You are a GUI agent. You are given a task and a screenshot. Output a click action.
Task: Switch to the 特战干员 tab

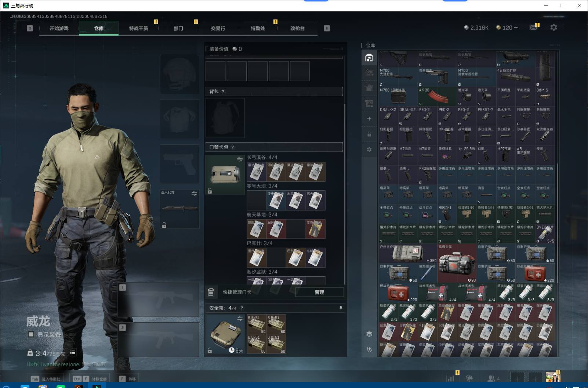[x=138, y=28]
